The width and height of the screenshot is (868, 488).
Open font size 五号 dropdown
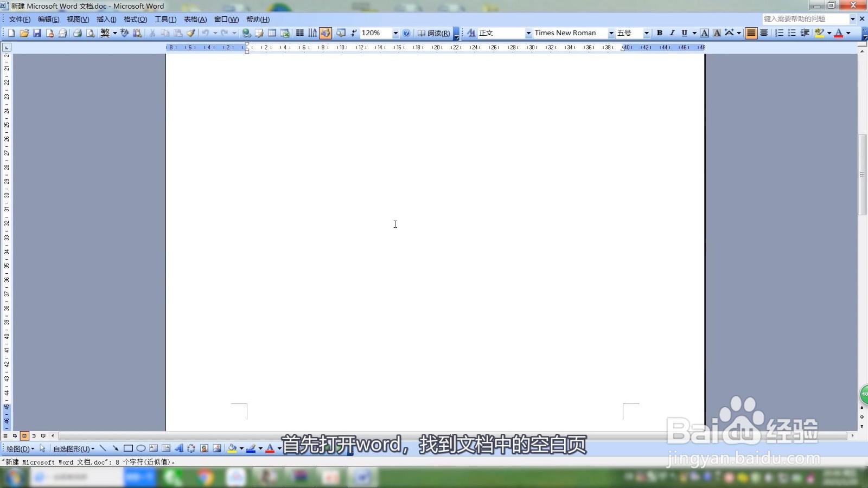[646, 33]
